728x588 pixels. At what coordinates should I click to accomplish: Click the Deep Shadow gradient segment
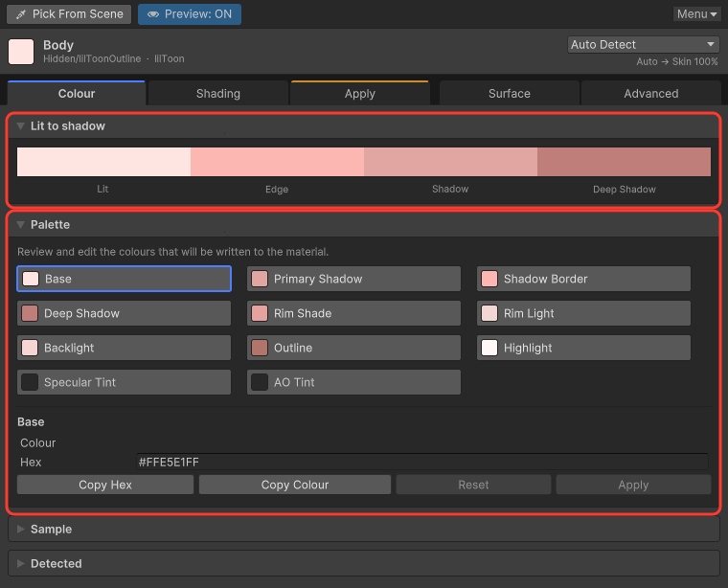624,162
